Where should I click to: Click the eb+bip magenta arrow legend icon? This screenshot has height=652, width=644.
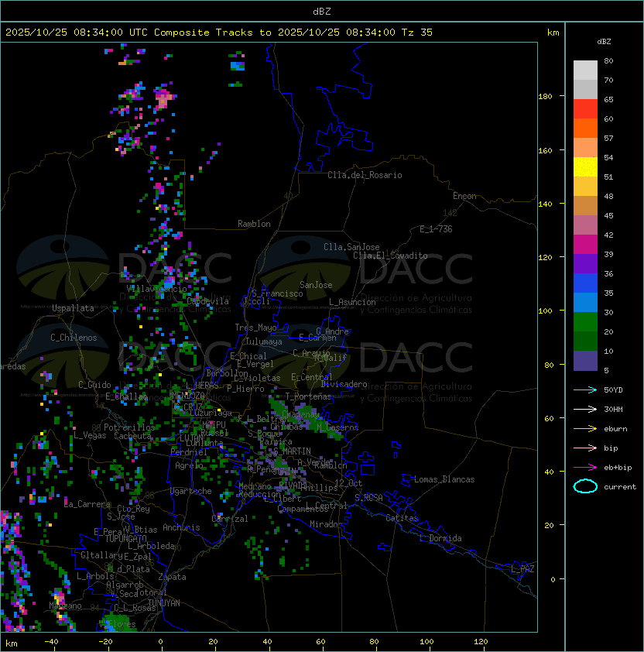pyautogui.click(x=585, y=468)
